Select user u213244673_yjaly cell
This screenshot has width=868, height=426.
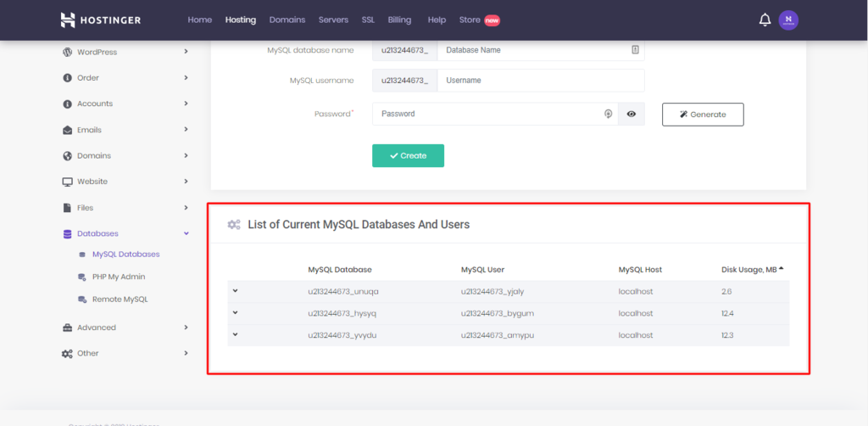coord(491,291)
